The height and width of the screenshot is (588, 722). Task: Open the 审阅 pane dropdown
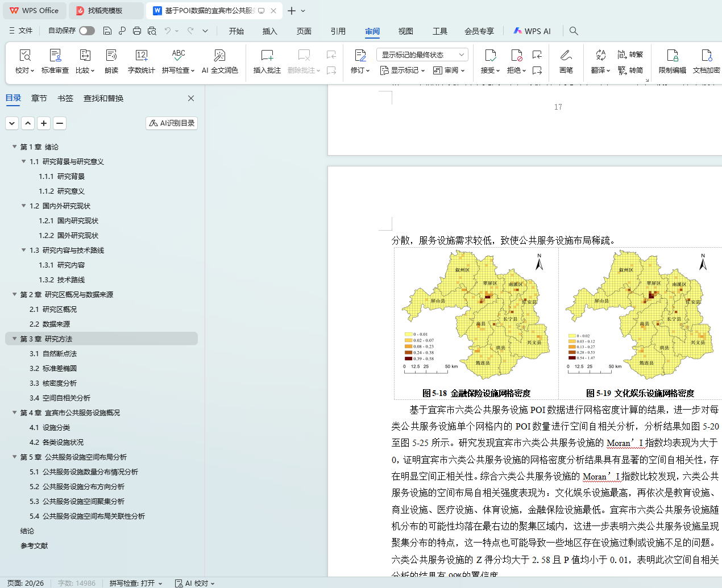449,70
